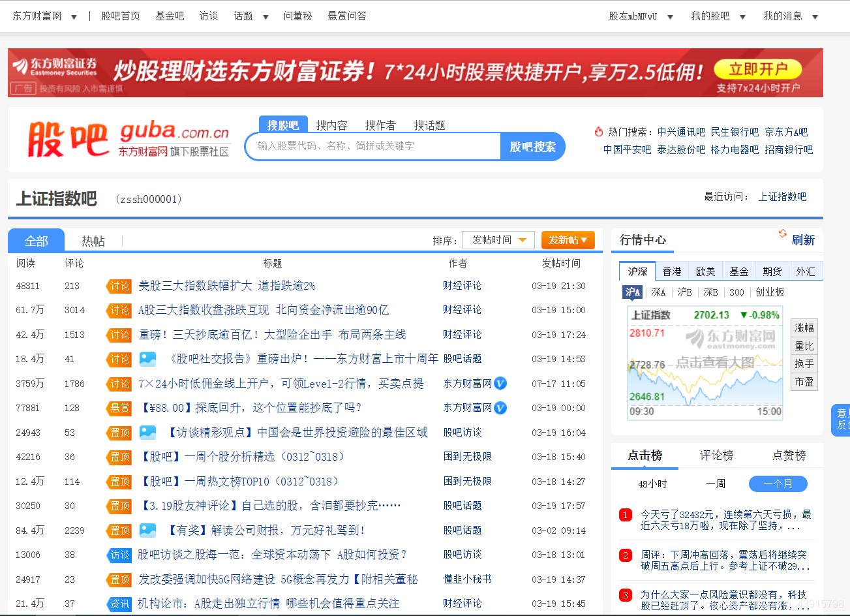This screenshot has width=850, height=616.
Task: Click the red rank 3 badge in 点击榜
Action: click(x=626, y=595)
